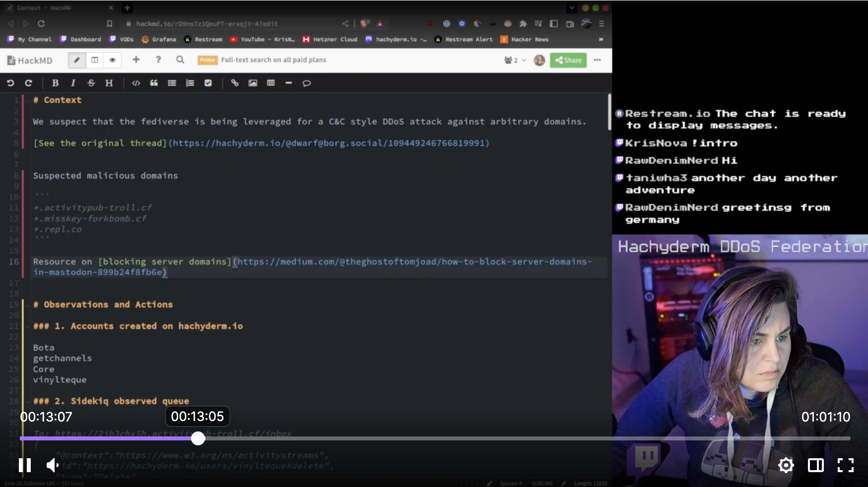
Task: Click the editor vertical scrollbar
Action: pos(609,112)
